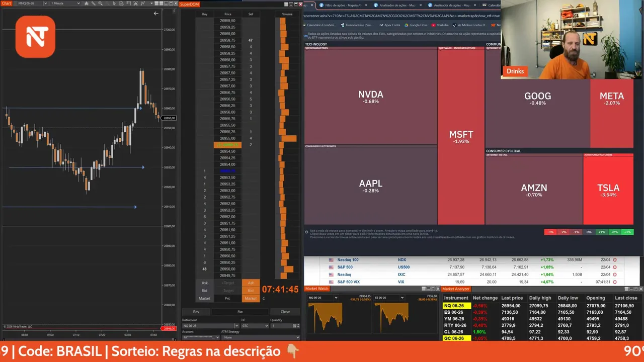Select the Market Analyzer window tab
Viewport: 644px width, 362px height.
tap(456, 289)
